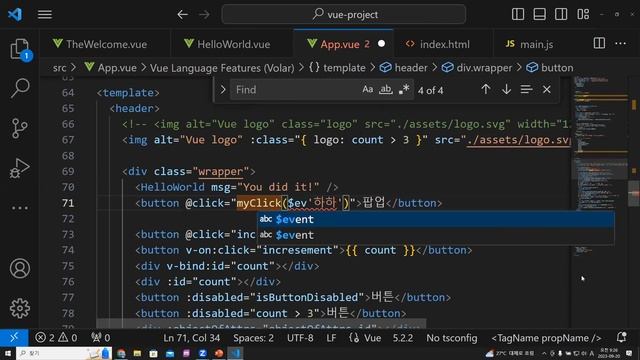
Task: Switch to the index.html tab
Action: (x=444, y=44)
